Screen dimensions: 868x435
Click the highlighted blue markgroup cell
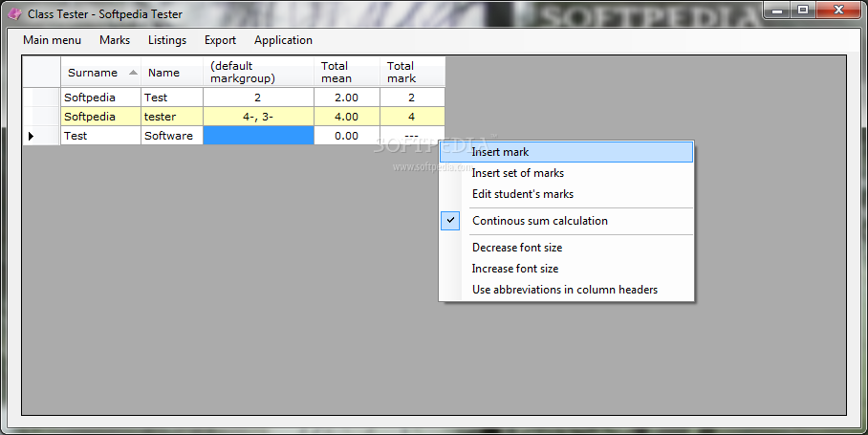click(x=258, y=136)
